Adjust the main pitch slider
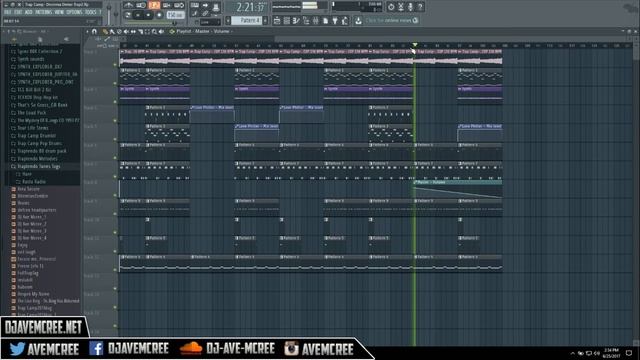640x360 pixels. (x=116, y=14)
